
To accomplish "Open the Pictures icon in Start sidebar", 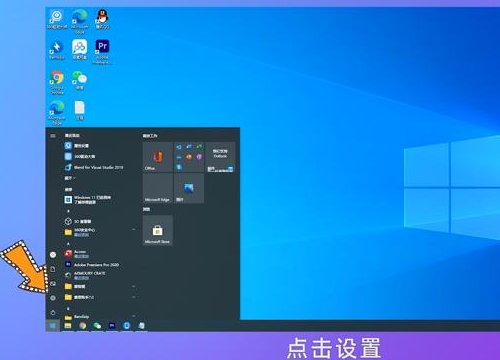I will coord(53,284).
